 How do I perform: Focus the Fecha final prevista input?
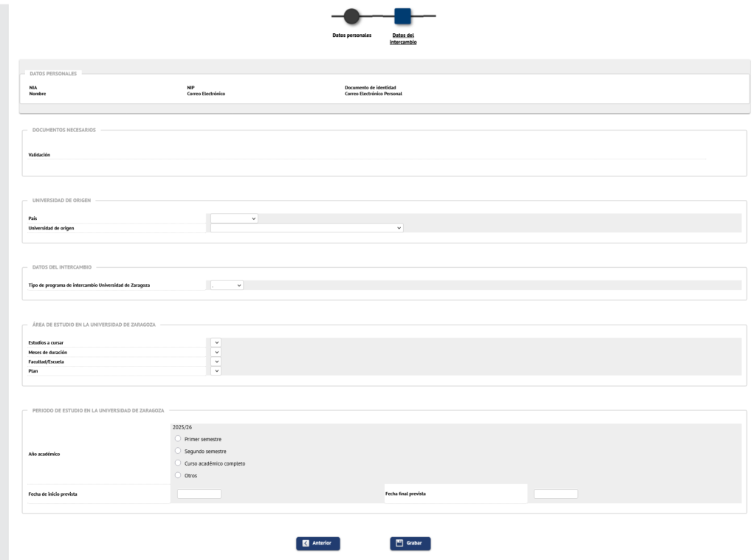[555, 494]
